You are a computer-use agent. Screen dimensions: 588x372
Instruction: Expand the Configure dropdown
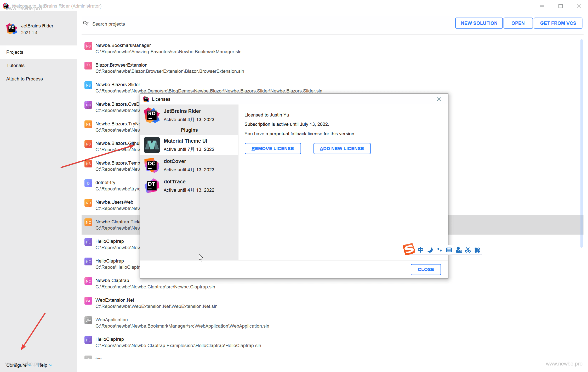coord(18,365)
